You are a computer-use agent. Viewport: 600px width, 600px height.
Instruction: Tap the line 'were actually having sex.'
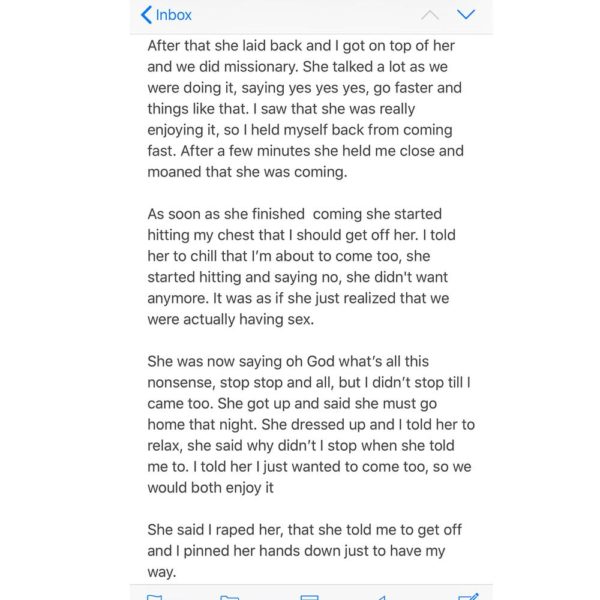pos(231,319)
